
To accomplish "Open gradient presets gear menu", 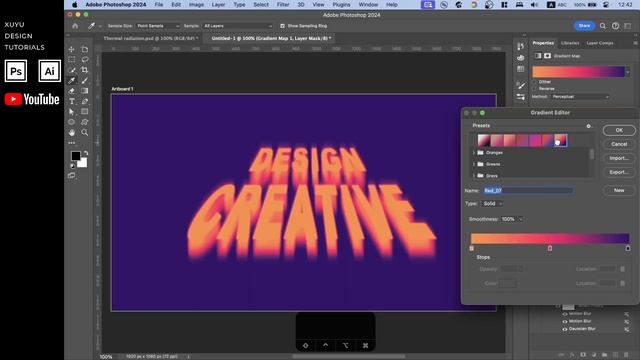I will point(589,126).
